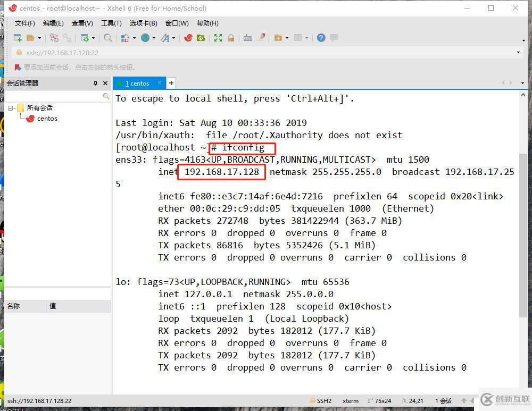The width and height of the screenshot is (532, 411).
Task: Expand the Font dropdown arrow
Action: click(174, 38)
